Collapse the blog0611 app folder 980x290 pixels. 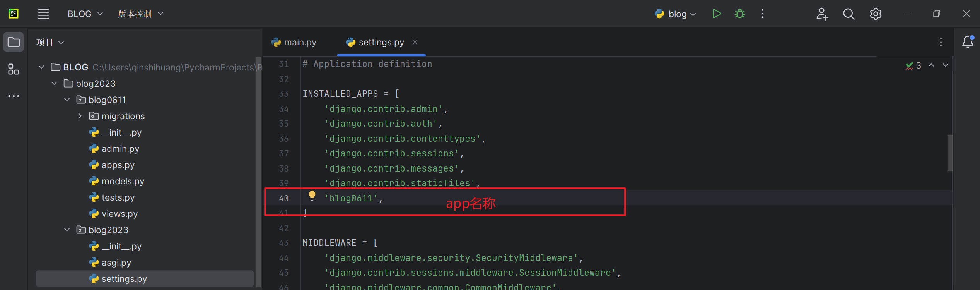[x=67, y=100]
